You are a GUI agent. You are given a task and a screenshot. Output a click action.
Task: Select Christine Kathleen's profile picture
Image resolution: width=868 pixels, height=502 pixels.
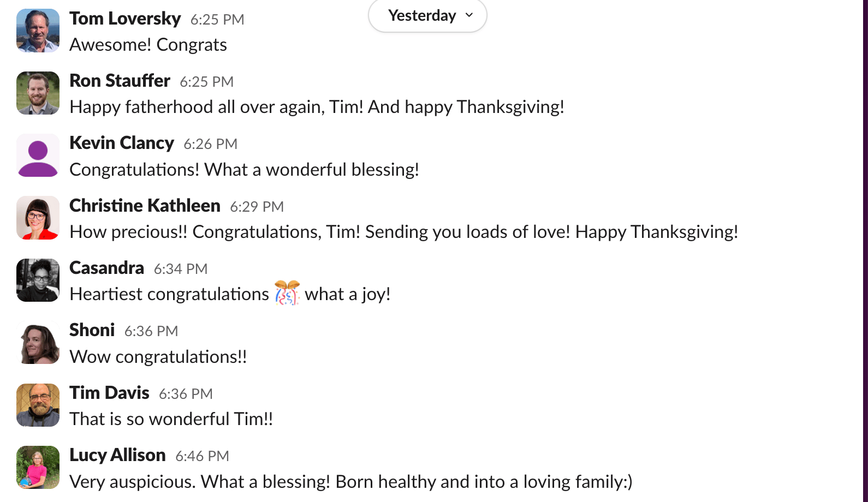tap(38, 218)
